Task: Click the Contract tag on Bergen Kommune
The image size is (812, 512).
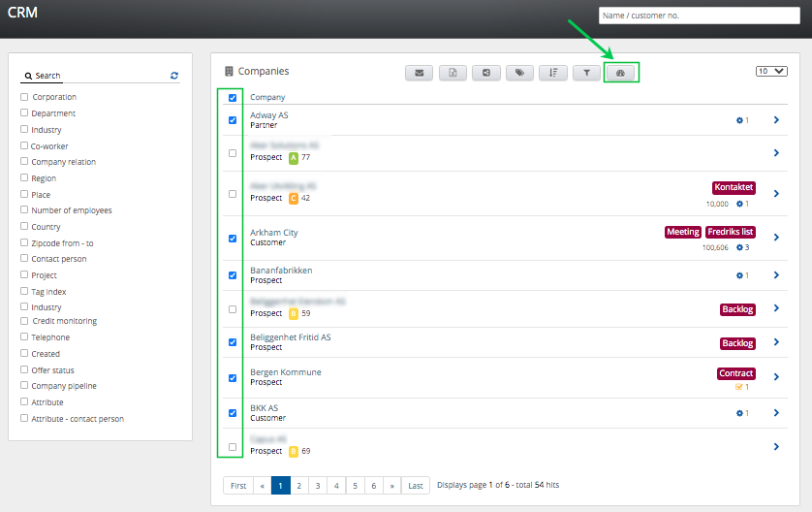Action: pos(735,373)
